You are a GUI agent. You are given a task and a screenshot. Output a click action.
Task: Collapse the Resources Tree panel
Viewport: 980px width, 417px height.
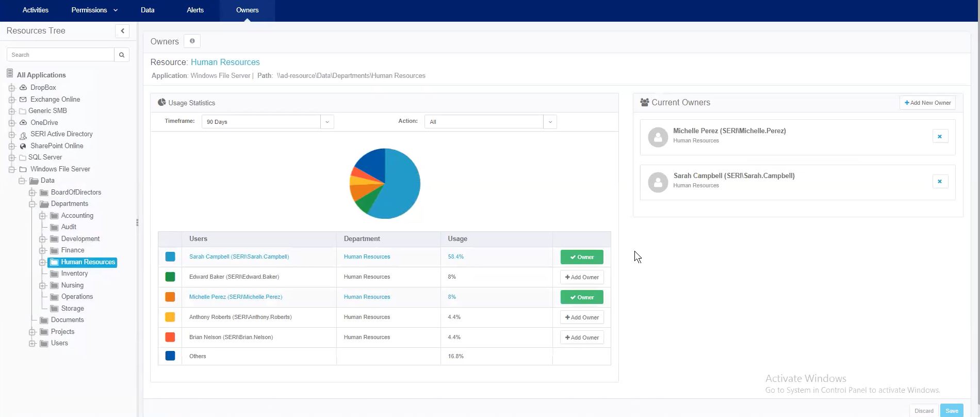[x=122, y=31]
